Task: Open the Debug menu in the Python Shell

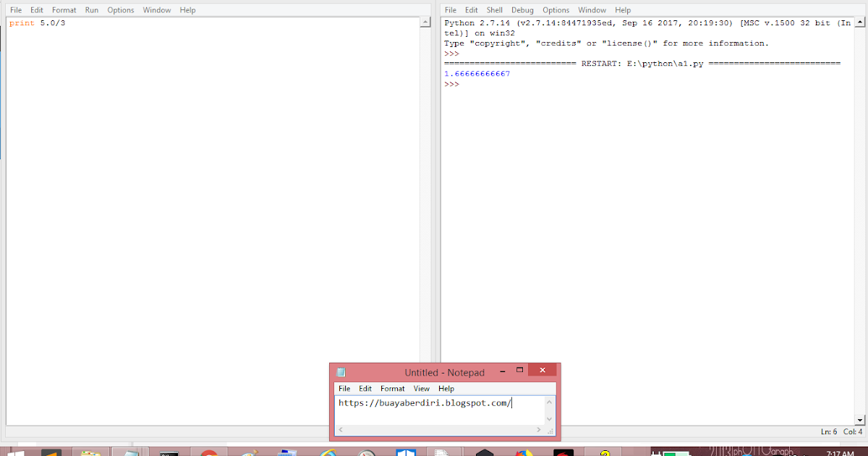Action: tap(522, 9)
